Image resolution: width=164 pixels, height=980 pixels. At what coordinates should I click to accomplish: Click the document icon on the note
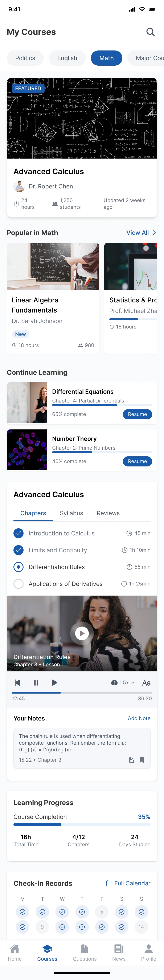pos(132,760)
